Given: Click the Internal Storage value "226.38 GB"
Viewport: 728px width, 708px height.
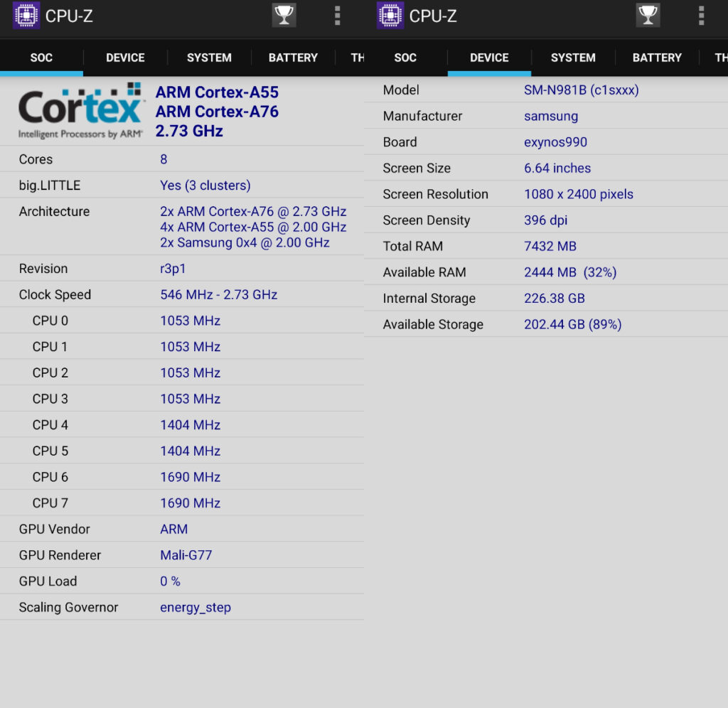Looking at the screenshot, I should (x=555, y=298).
